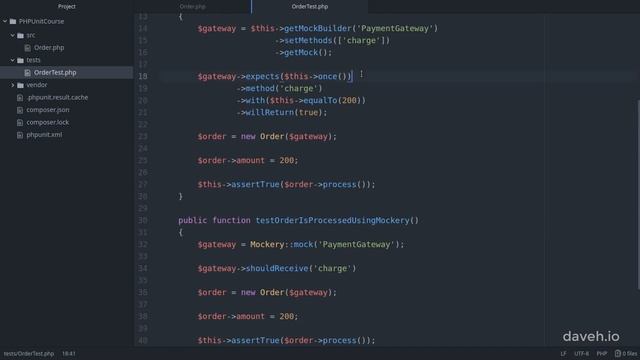Click on setMethods in line 15
The height and width of the screenshot is (360, 640).
(x=308, y=40)
